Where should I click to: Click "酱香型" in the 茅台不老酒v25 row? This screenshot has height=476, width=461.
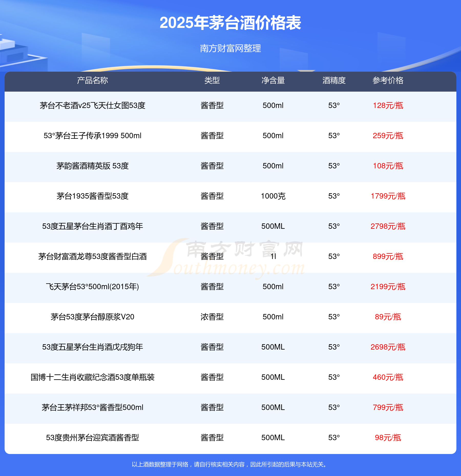tap(212, 105)
